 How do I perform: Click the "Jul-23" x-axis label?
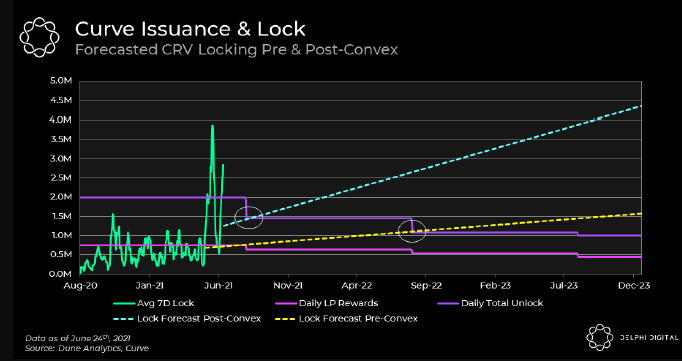click(x=564, y=285)
